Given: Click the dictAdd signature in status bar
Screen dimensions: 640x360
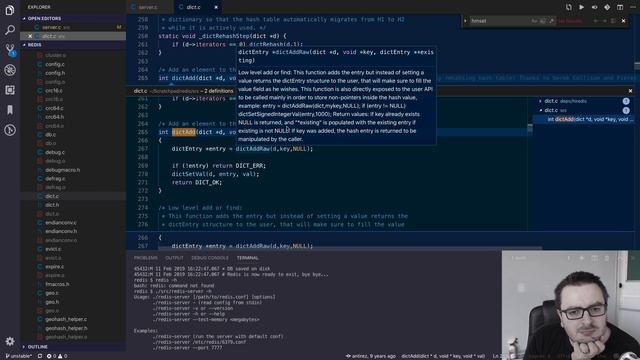Looking at the screenshot, I should (x=443, y=356).
